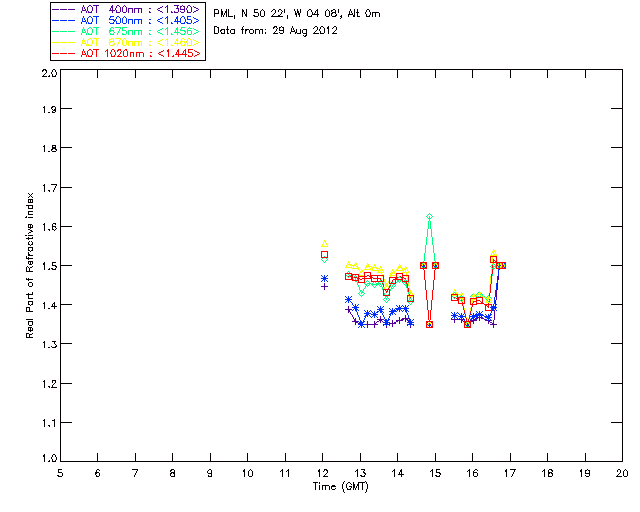This screenshot has height=512, width=640.
Task: Click the blue asterisk marker at time 12
Action: click(x=324, y=278)
